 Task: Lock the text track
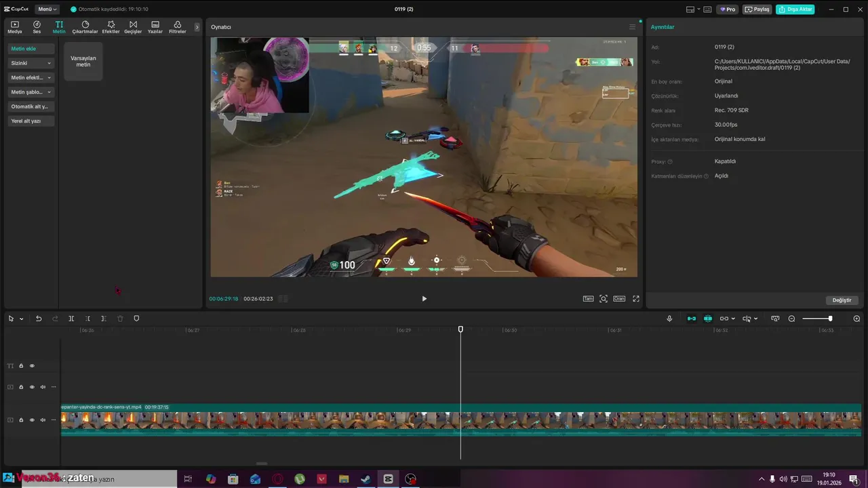coord(21,366)
